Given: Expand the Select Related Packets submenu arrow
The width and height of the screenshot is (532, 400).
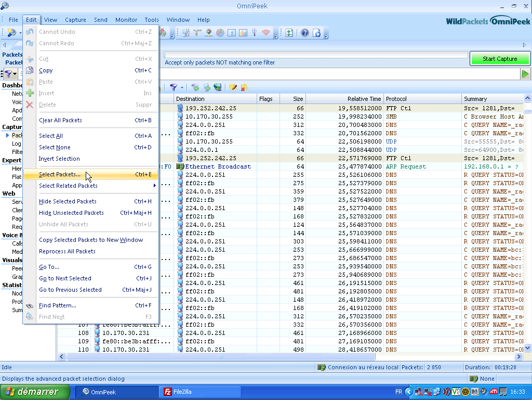Looking at the screenshot, I should point(155,186).
